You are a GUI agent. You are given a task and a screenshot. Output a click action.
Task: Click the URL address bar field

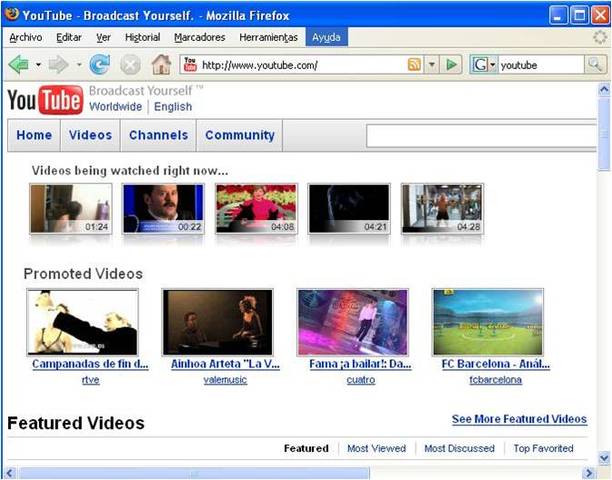click(301, 65)
